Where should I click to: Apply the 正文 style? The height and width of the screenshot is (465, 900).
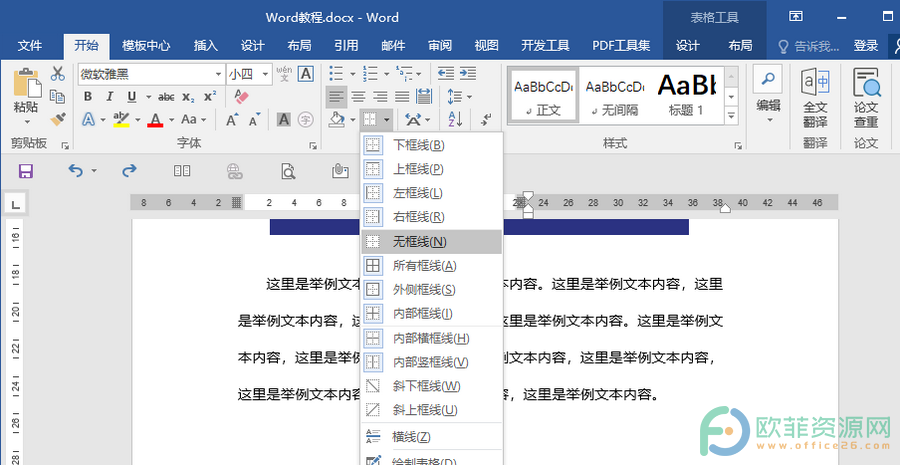(543, 95)
